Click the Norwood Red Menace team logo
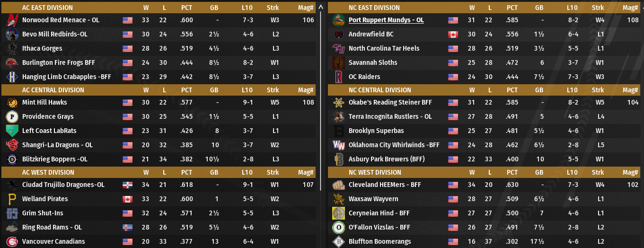644x248 pixels. pyautogui.click(x=12, y=20)
